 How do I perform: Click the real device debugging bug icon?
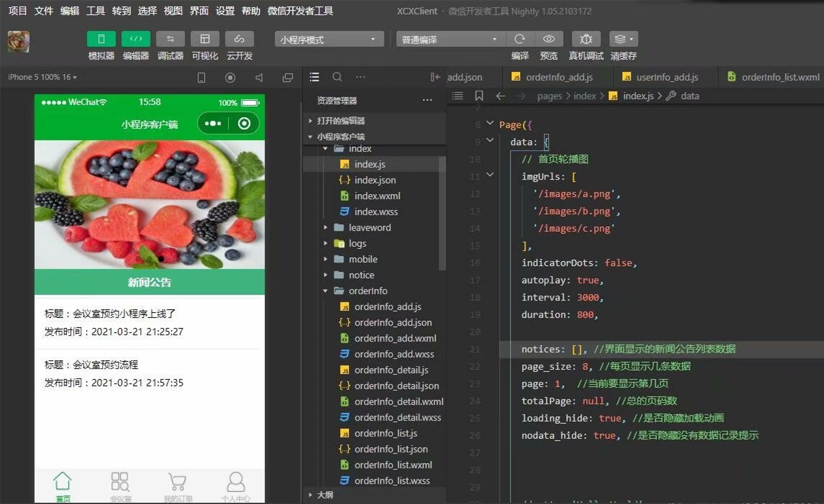(586, 39)
